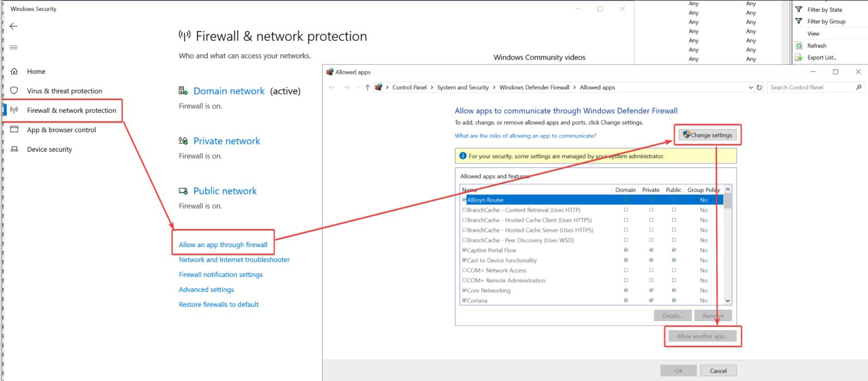Expand the chevron after System and Security breadcrumb

coord(494,87)
